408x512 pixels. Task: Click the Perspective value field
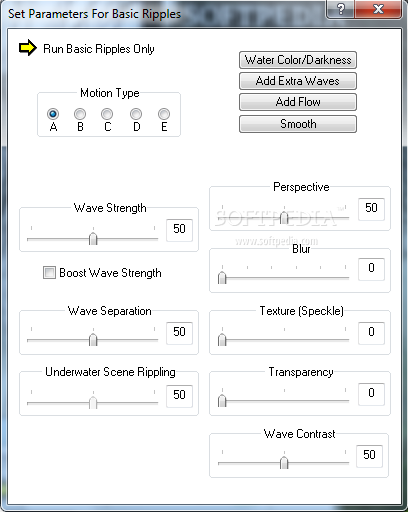tap(371, 209)
